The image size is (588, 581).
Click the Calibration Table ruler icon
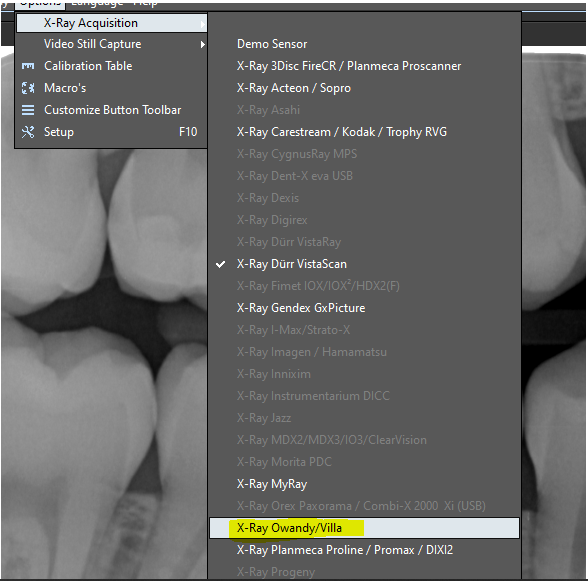pyautogui.click(x=28, y=66)
